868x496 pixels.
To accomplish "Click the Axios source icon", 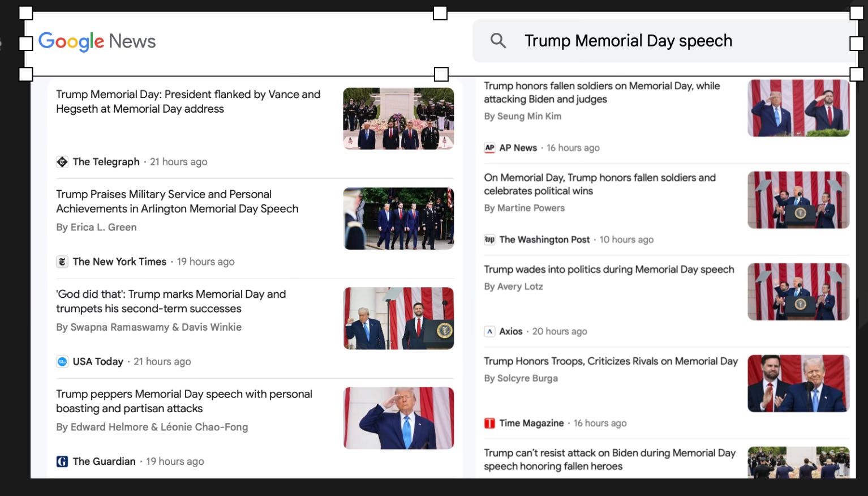I will (490, 331).
